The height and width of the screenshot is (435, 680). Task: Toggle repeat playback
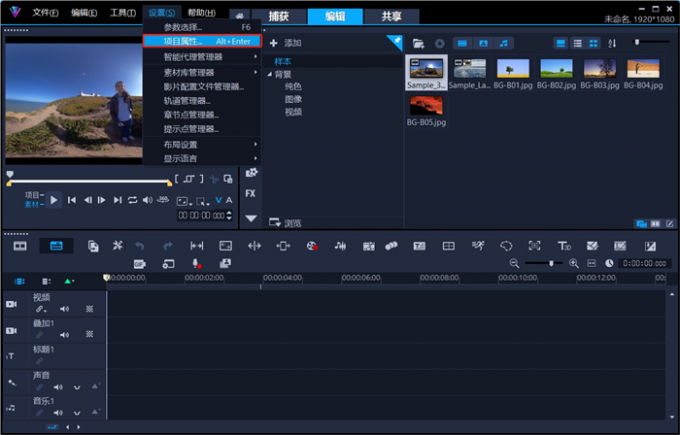click(x=132, y=200)
